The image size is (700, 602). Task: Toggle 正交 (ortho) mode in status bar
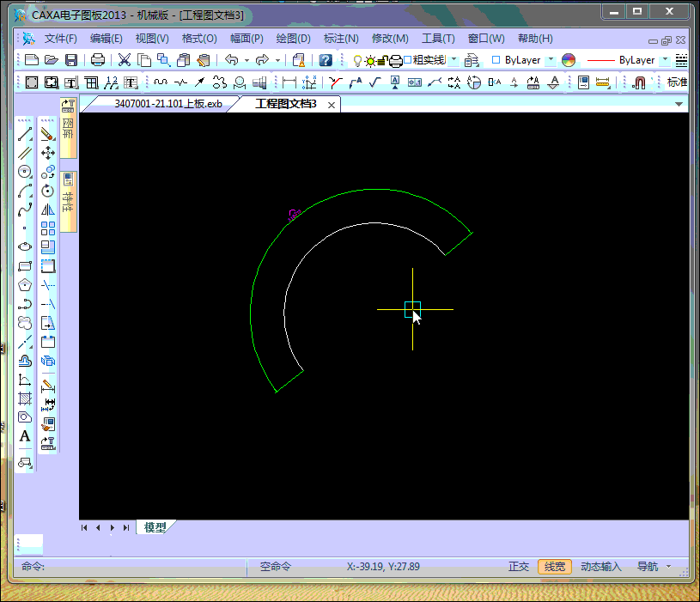(x=518, y=566)
